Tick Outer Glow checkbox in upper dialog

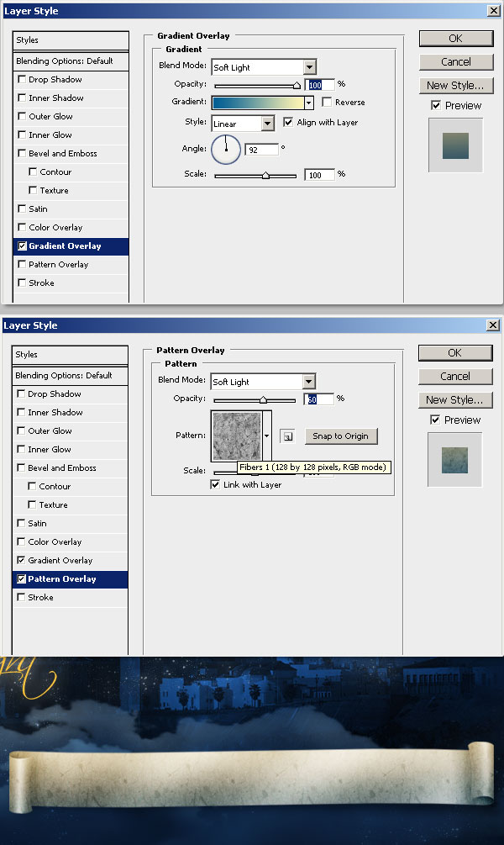point(22,116)
